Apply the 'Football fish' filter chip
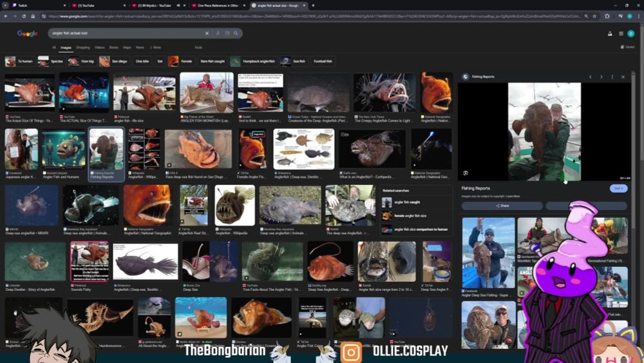Viewport: 644px width, 363px height. [x=323, y=61]
